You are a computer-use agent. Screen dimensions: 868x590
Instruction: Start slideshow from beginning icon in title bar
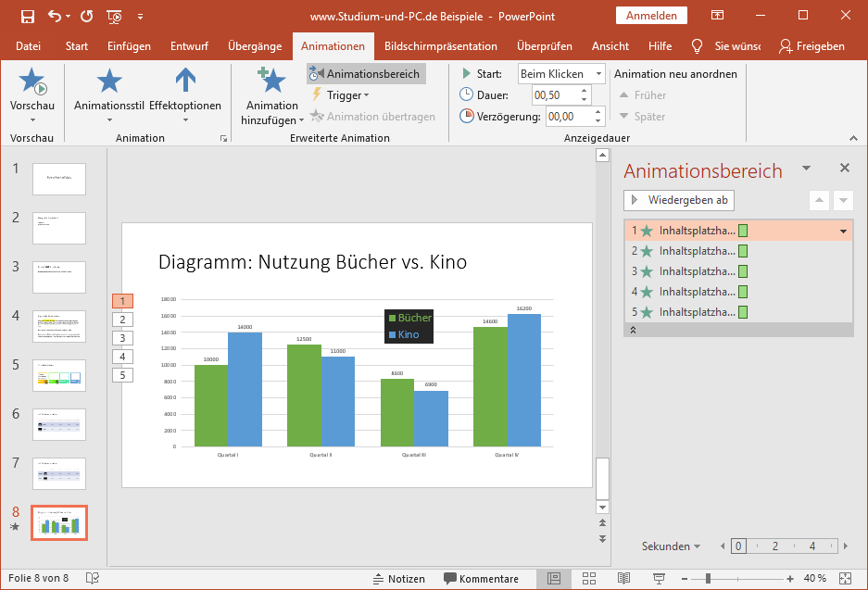[114, 17]
